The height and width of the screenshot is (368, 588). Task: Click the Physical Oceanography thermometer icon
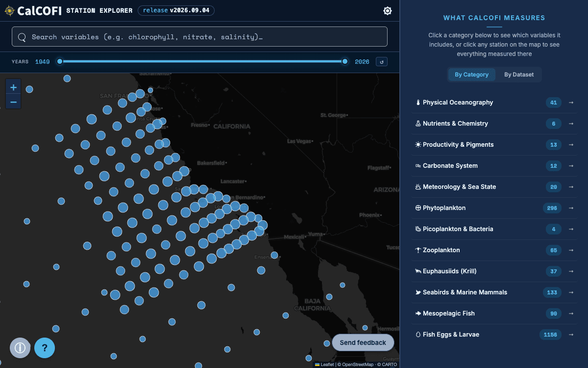pos(418,103)
